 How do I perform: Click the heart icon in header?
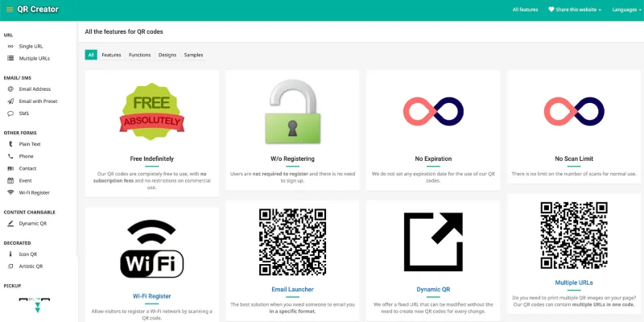point(551,10)
